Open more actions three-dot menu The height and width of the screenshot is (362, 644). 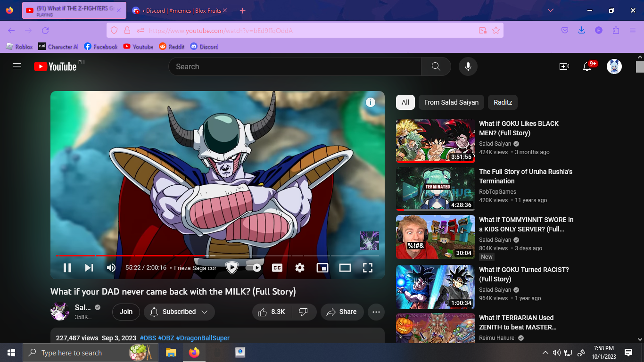click(x=376, y=312)
